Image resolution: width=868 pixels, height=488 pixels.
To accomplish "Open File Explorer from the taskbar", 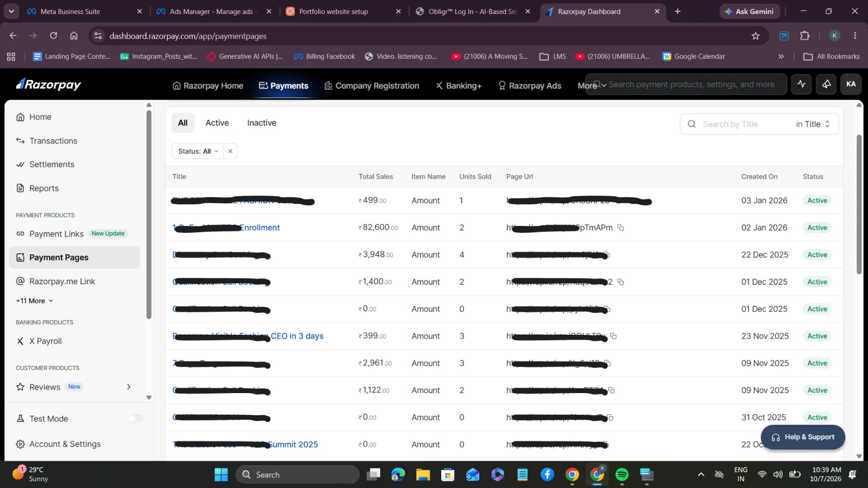I will pos(423,475).
